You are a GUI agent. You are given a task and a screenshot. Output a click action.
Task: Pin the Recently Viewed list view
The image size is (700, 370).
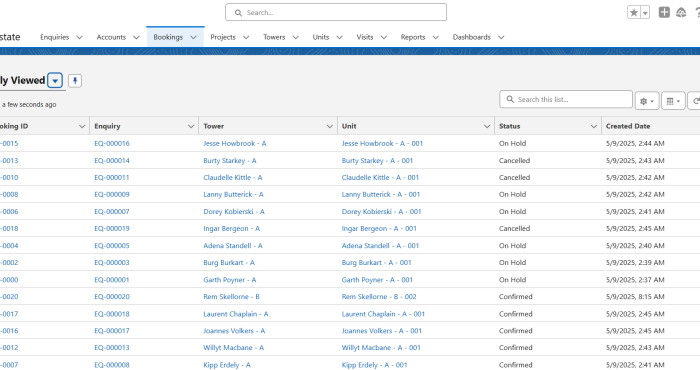point(75,81)
